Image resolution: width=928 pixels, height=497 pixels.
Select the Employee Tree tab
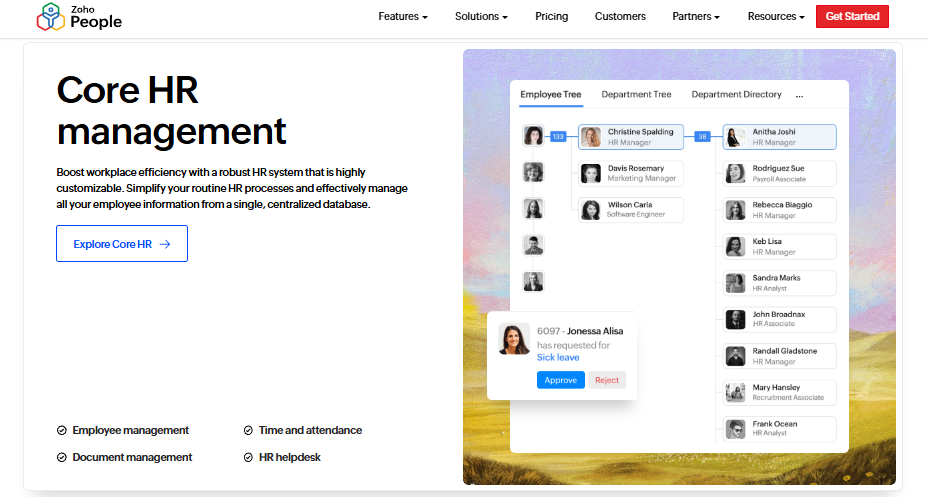[551, 95]
